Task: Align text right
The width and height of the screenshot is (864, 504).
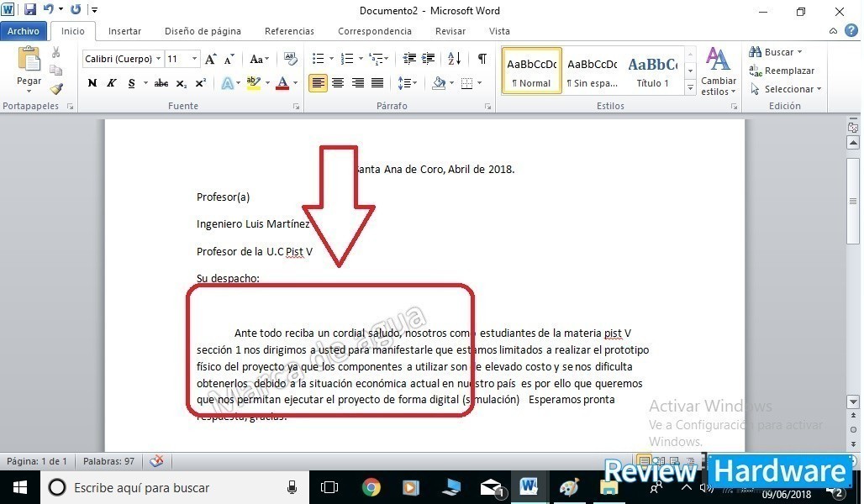Action: pos(357,83)
